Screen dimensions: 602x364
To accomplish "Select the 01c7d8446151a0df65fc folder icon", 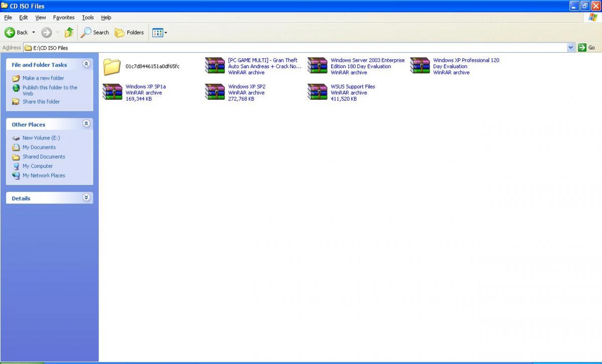I will point(112,67).
